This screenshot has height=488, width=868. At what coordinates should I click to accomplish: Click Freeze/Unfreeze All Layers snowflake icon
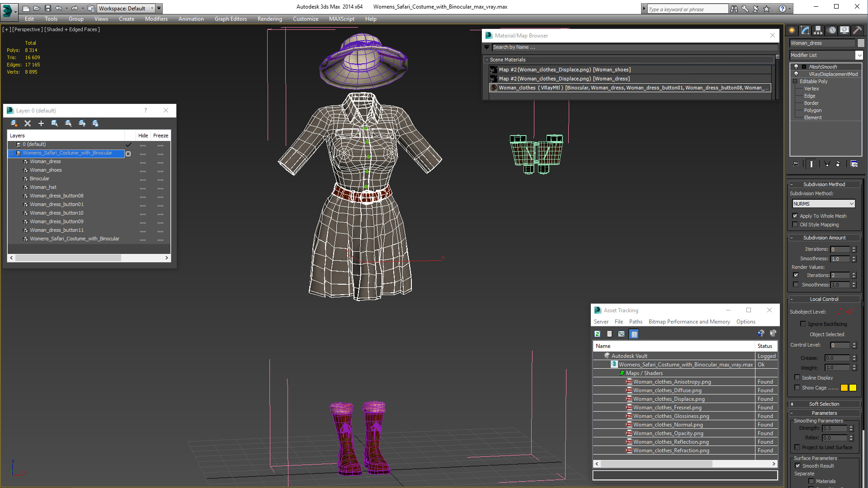click(95, 123)
